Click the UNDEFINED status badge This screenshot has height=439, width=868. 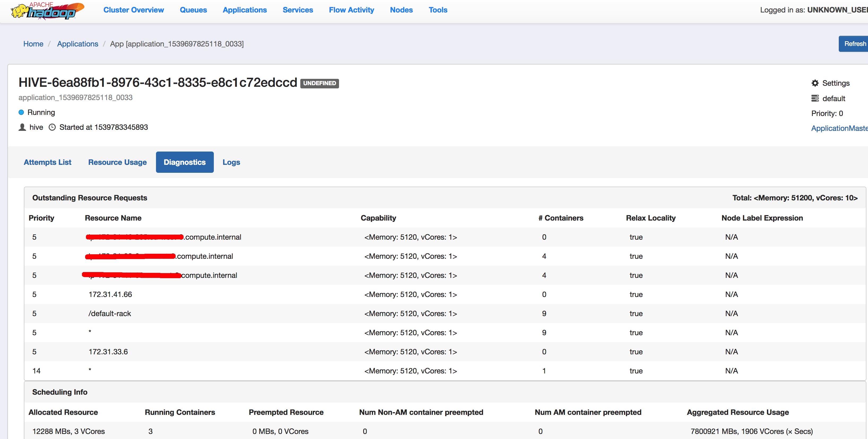[319, 83]
